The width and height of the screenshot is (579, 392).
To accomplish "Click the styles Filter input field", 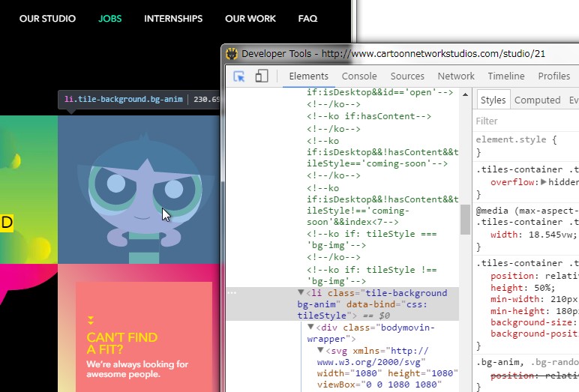I will click(x=527, y=121).
